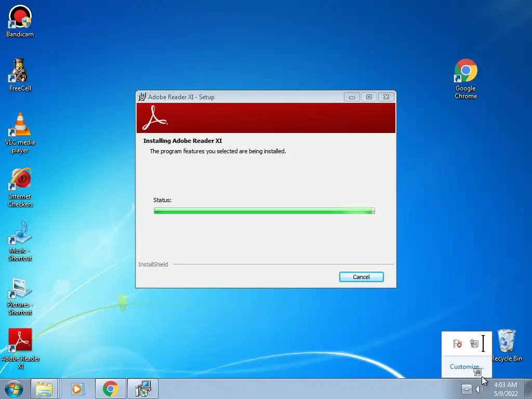Image resolution: width=532 pixels, height=399 pixels.
Task: Minimize the Adobe Reader XI Setup window
Action: tap(352, 97)
